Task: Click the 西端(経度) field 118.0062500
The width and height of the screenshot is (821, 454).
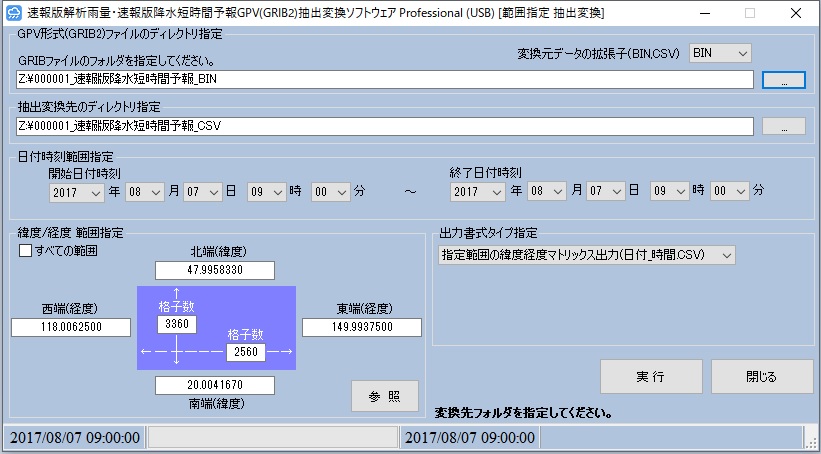Action: click(x=71, y=327)
